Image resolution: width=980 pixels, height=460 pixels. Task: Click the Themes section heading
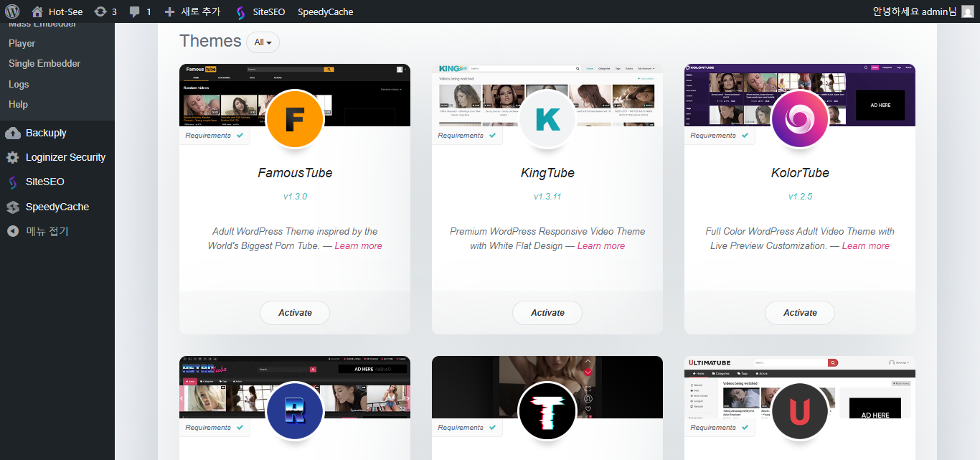coord(210,41)
